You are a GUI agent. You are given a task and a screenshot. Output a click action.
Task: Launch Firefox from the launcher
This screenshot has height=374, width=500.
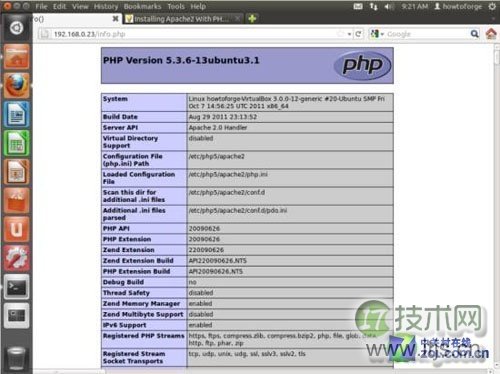16,85
